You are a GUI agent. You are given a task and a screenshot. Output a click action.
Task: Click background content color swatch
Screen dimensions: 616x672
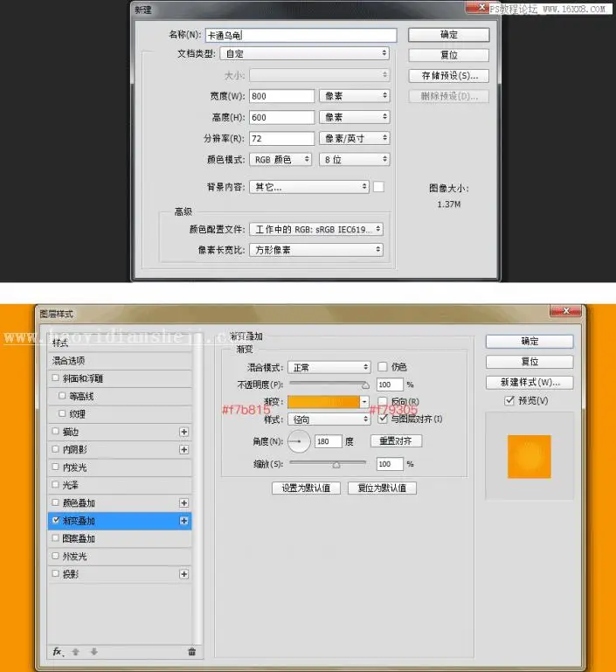pyautogui.click(x=378, y=187)
